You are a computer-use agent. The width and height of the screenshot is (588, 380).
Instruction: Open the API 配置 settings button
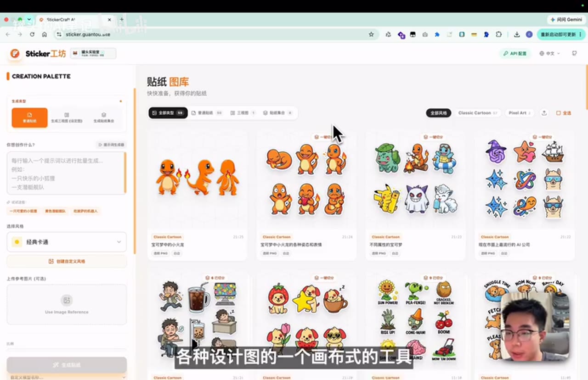coord(515,54)
